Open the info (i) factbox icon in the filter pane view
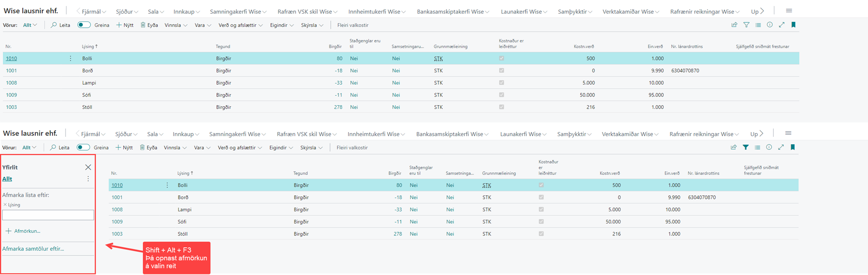 769,148
